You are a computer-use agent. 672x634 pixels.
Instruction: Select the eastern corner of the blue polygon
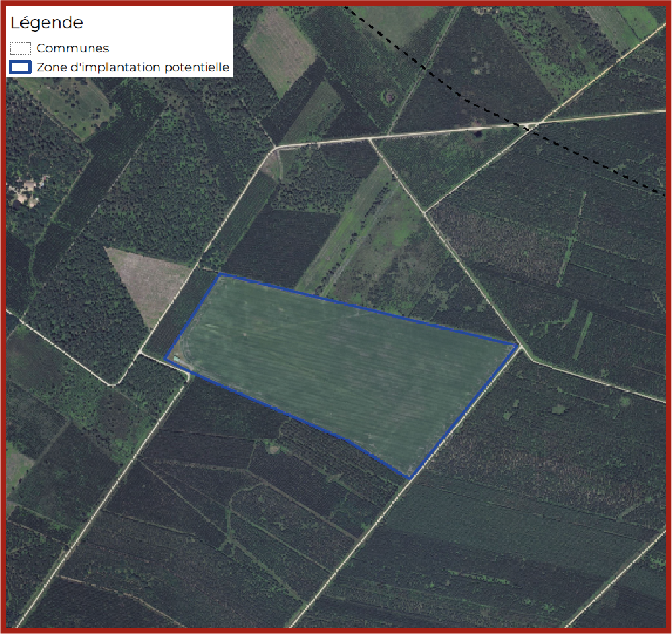pos(516,344)
